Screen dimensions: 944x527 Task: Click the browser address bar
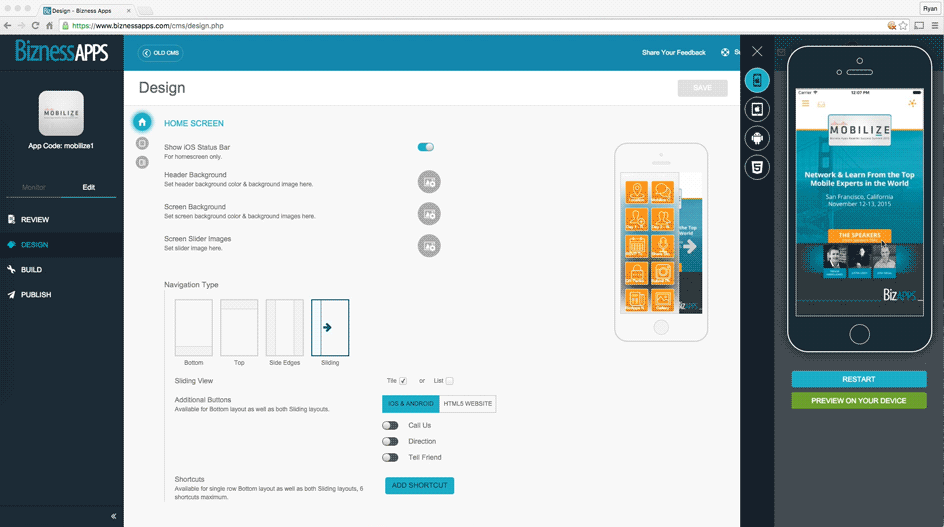470,25
